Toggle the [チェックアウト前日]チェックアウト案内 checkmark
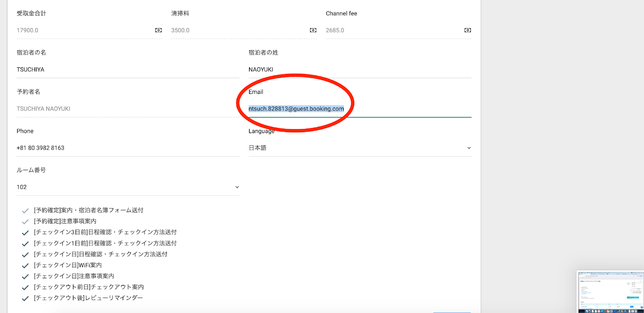 pos(25,287)
